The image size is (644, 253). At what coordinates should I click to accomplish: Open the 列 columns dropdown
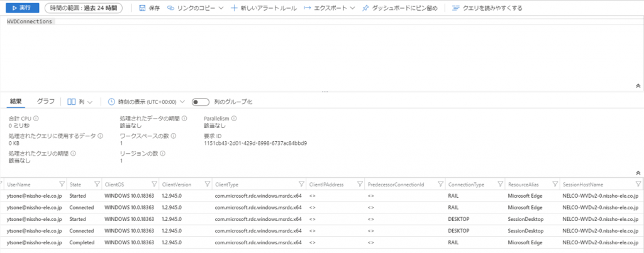coord(80,102)
